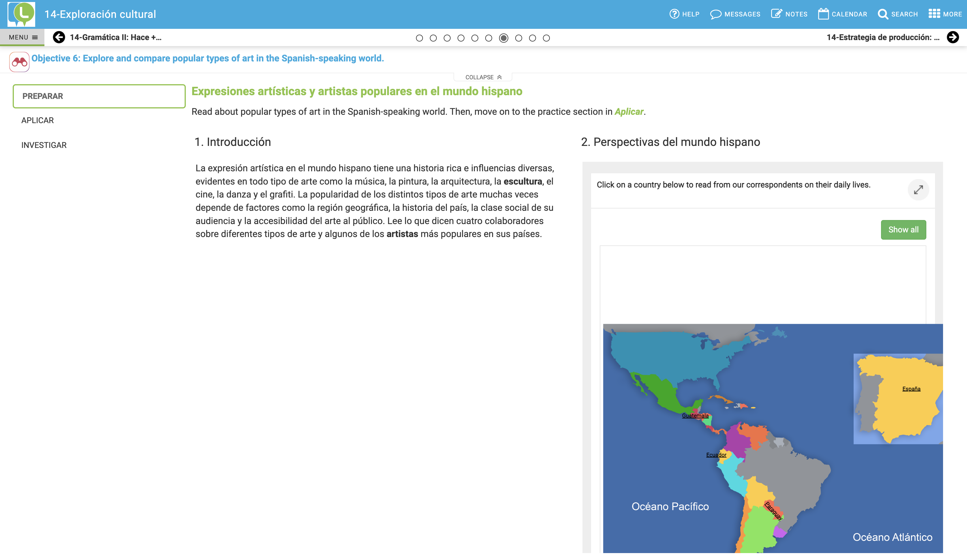Screen dimensions: 967x560
Task: Click the green L logo icon
Action: [21, 14]
